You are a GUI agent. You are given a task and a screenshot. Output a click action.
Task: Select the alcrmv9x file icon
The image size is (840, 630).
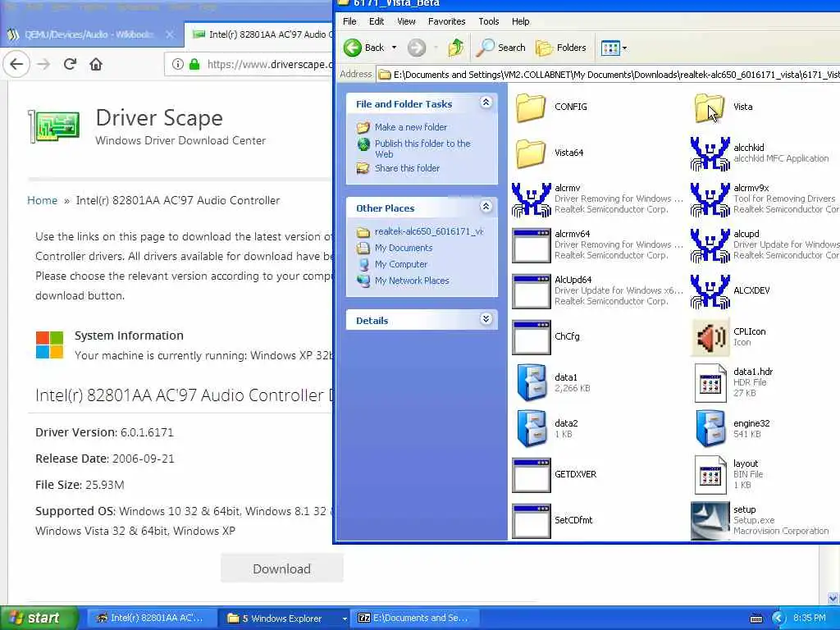coord(710,200)
